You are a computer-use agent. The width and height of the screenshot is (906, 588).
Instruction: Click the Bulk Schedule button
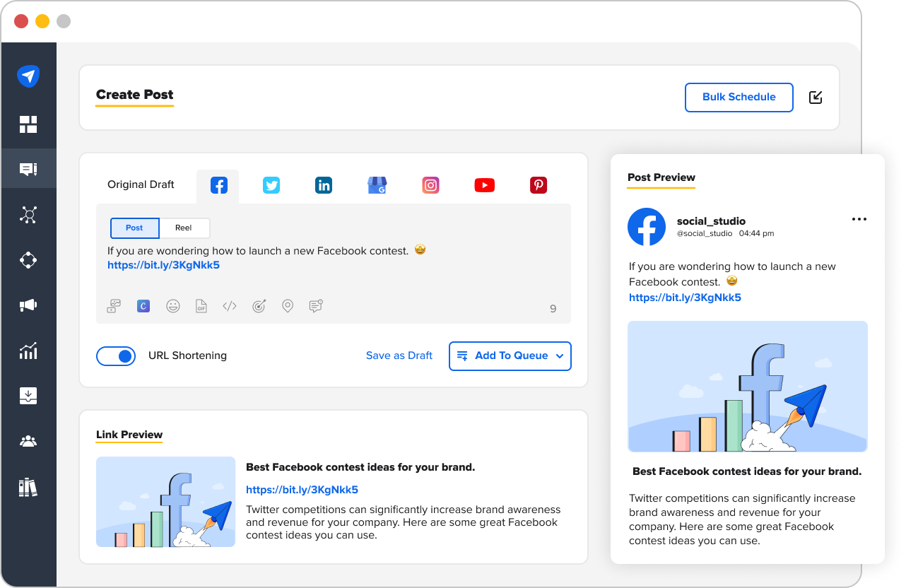click(x=739, y=97)
